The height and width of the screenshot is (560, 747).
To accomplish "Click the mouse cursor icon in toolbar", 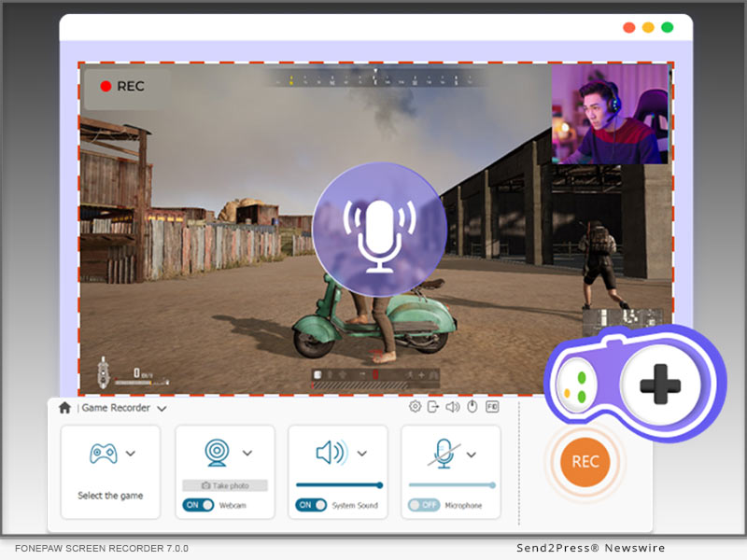I will coord(472,407).
